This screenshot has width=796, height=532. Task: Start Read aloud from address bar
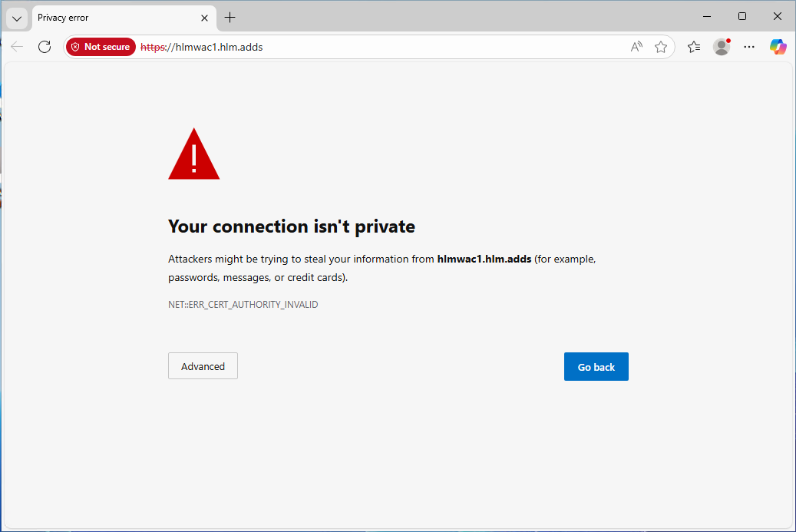click(x=636, y=47)
